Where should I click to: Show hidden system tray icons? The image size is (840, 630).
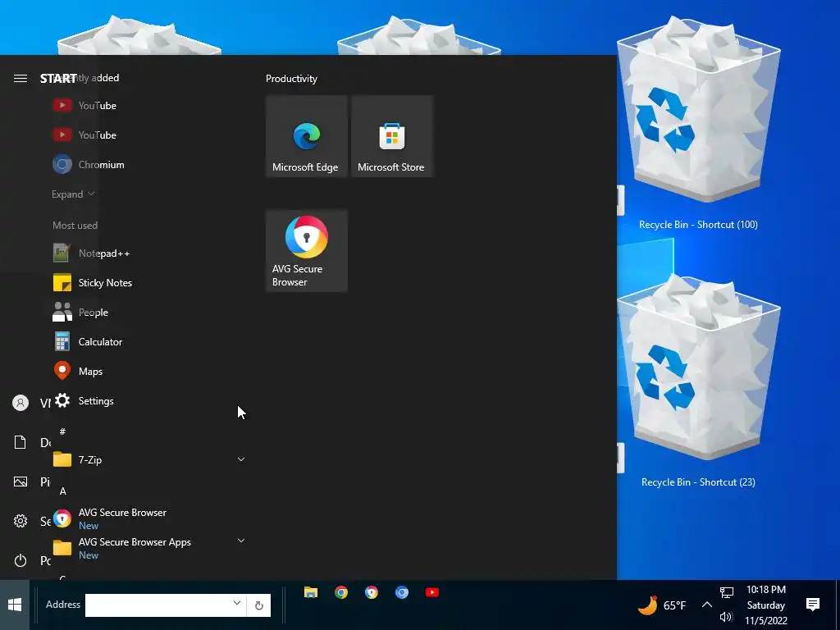[x=707, y=605]
